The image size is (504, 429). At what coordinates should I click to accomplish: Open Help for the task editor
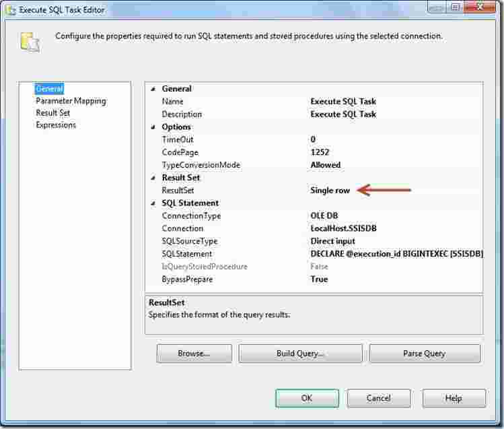click(454, 398)
